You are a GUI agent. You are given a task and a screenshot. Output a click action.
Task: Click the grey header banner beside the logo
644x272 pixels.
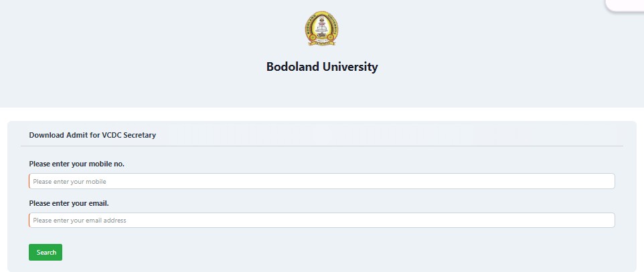(164, 53)
